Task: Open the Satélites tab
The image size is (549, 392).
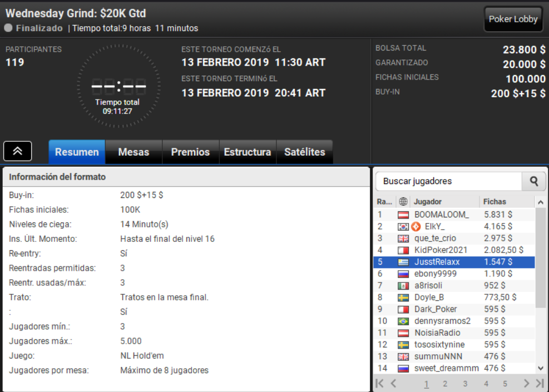Action: [305, 152]
